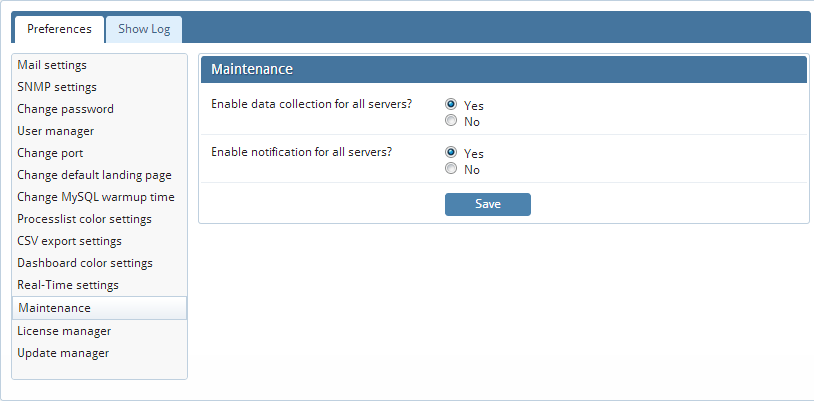
Task: Open Mail settings
Action: coord(52,65)
